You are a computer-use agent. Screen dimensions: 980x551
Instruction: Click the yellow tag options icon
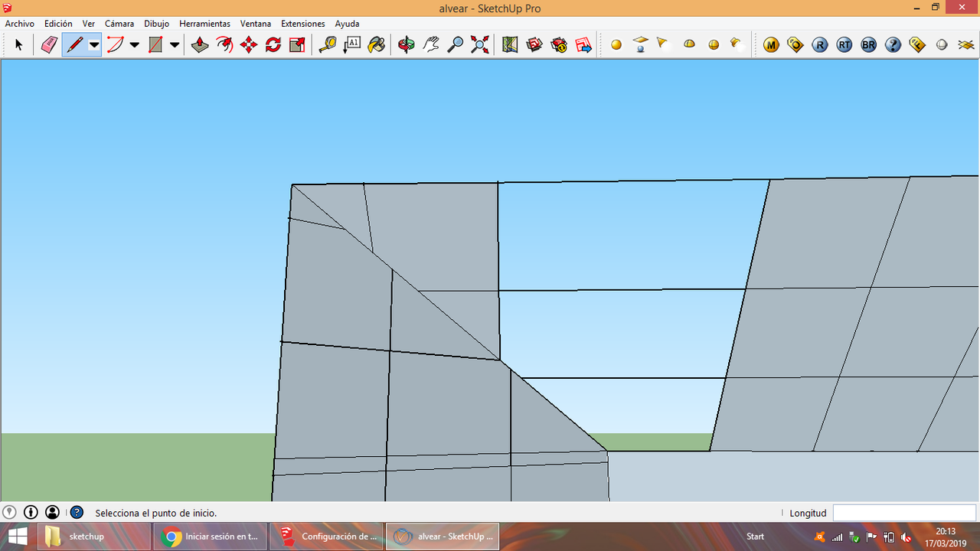click(x=795, y=45)
